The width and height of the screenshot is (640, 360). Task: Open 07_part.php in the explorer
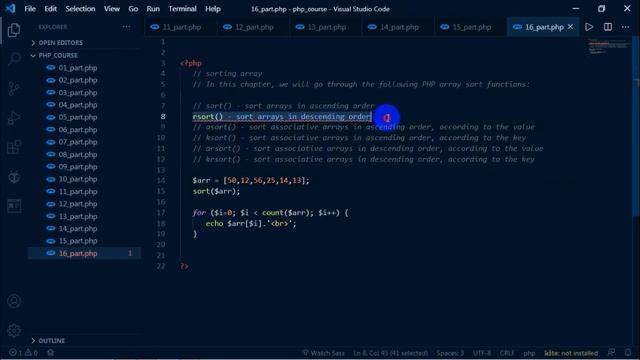click(78, 142)
